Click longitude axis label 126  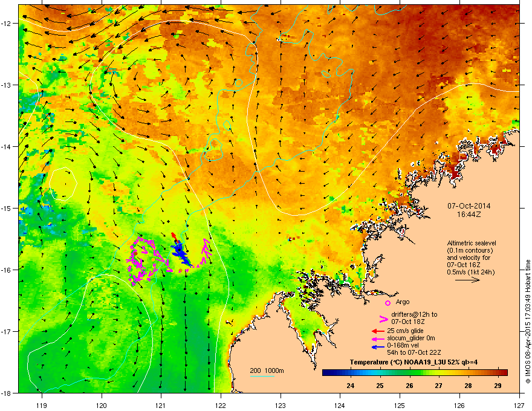click(x=459, y=405)
